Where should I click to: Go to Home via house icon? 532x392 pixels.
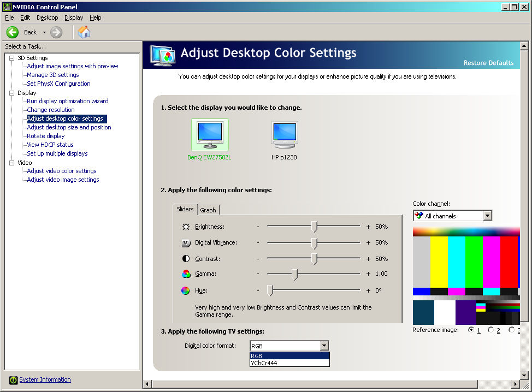click(84, 32)
